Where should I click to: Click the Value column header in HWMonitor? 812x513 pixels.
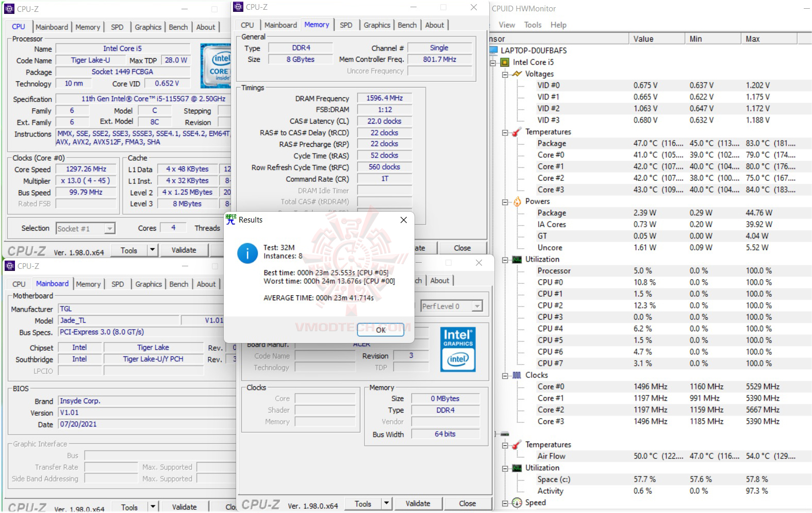point(657,39)
